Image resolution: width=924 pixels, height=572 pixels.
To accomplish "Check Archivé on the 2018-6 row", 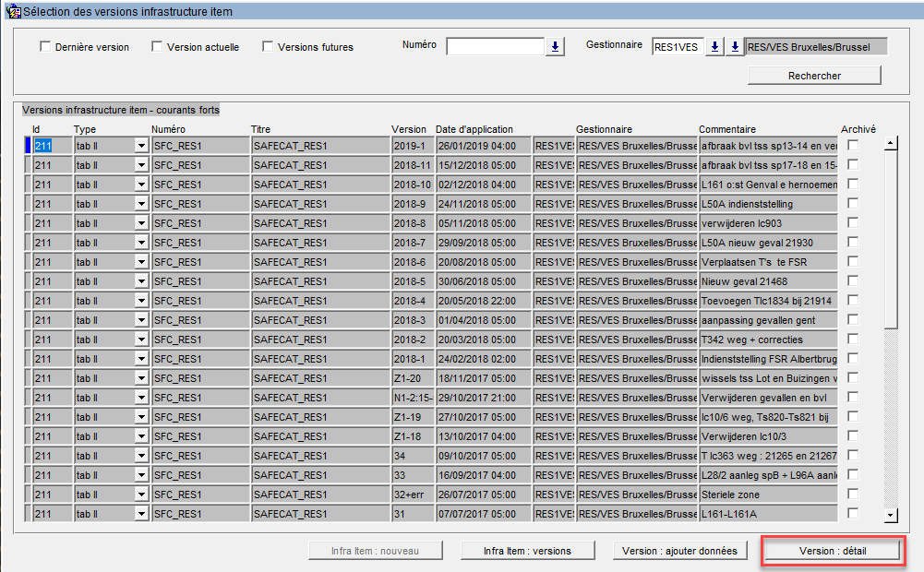I will [x=853, y=262].
